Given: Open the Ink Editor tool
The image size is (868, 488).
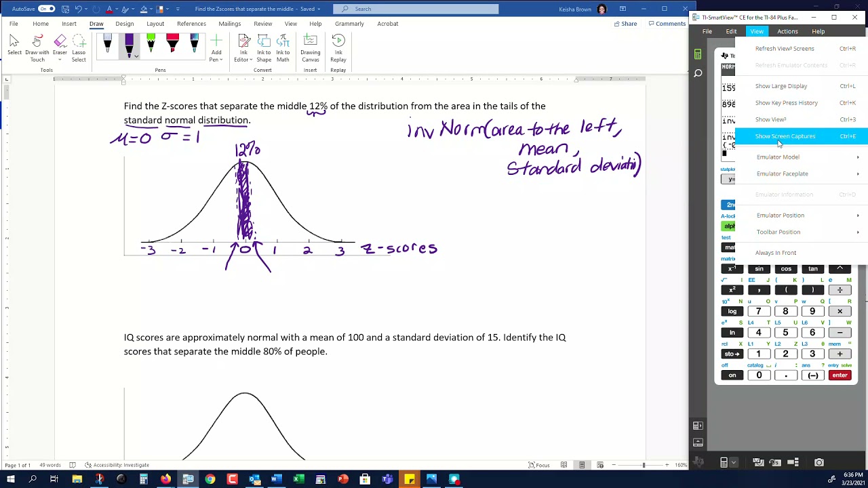Looking at the screenshot, I should click(243, 47).
